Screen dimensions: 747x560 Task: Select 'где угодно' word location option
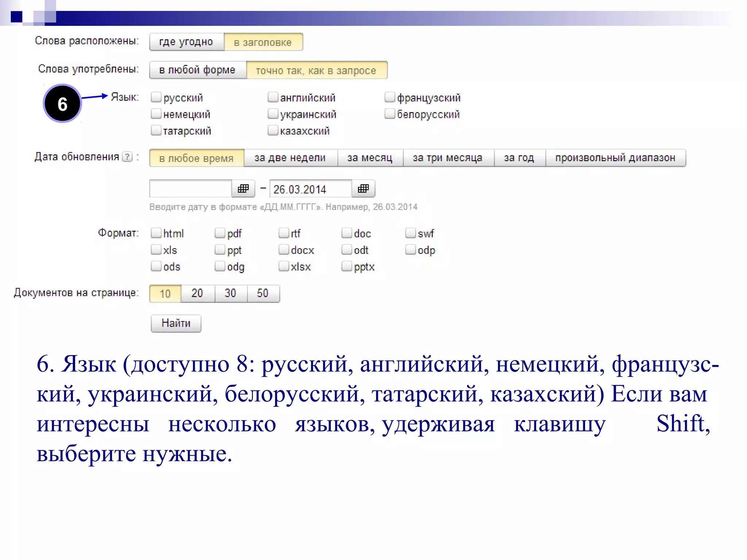186,42
